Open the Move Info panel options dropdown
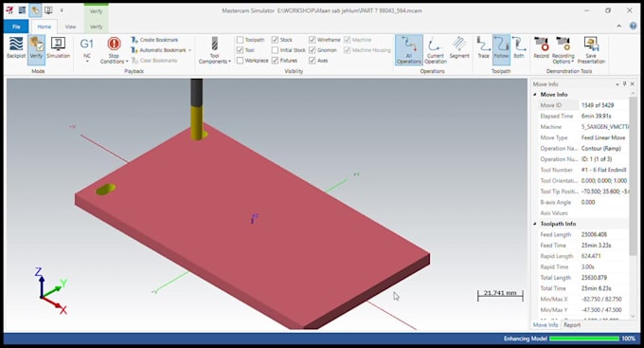This screenshot has height=348, width=644. [617, 83]
